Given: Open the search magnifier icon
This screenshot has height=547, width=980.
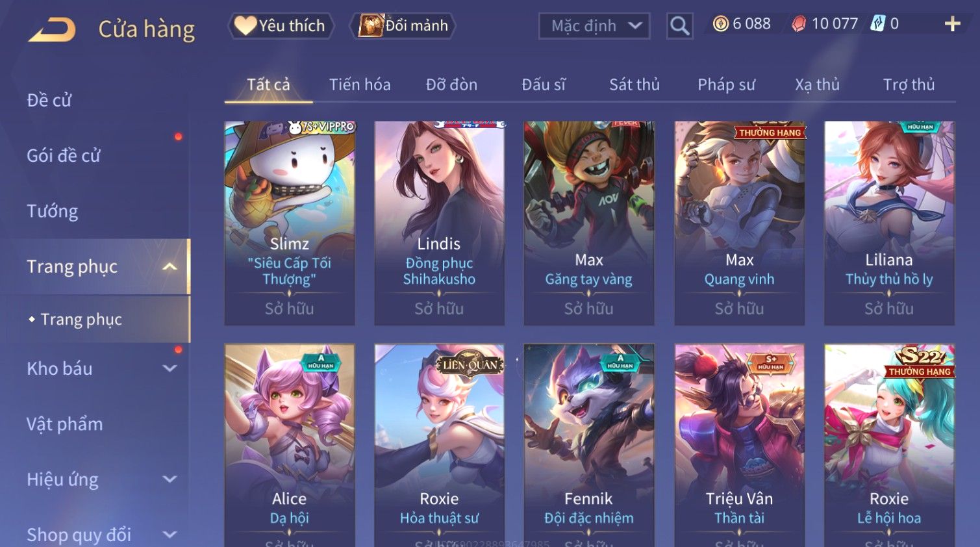Looking at the screenshot, I should click(x=679, y=26).
